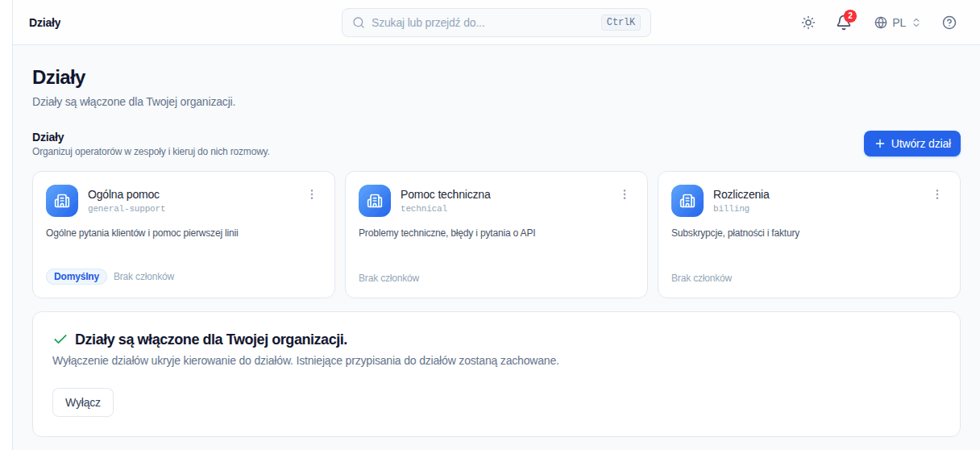Open the three-dot menu for Rozliczenia
The image size is (980, 450).
937,194
